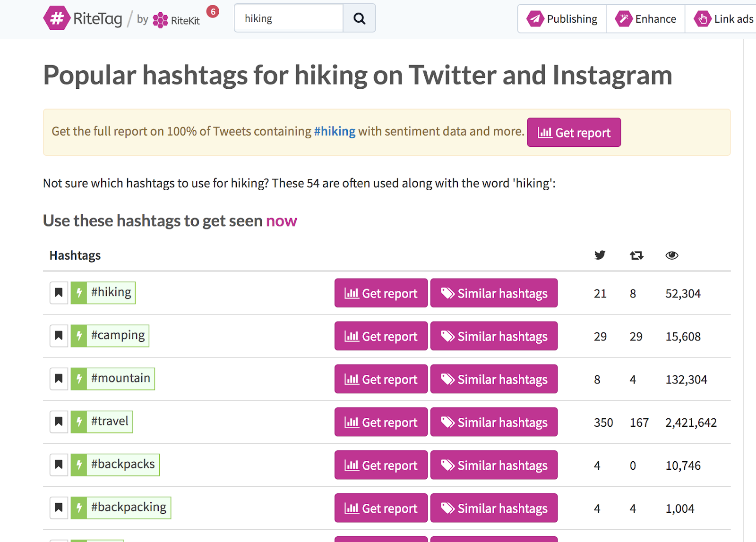Click Get report in the yellow banner
Image resolution: width=756 pixels, height=542 pixels.
(574, 133)
